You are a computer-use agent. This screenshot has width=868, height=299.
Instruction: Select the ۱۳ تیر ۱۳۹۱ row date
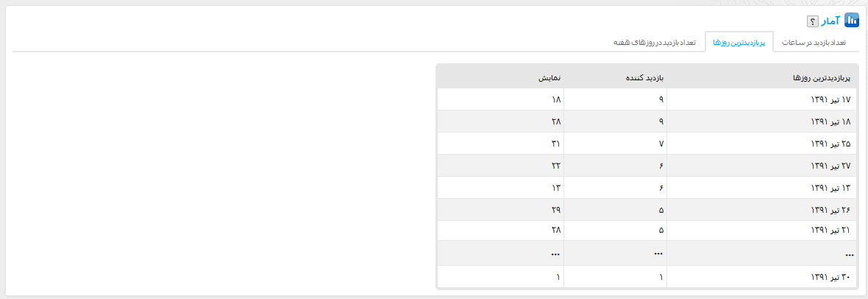tap(829, 188)
